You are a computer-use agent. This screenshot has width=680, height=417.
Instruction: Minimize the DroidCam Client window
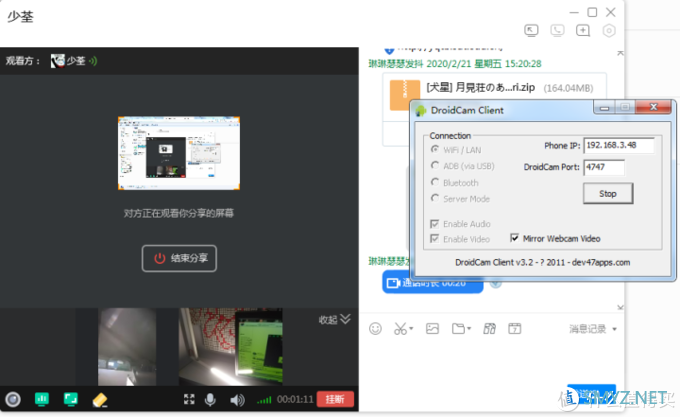pyautogui.click(x=604, y=108)
